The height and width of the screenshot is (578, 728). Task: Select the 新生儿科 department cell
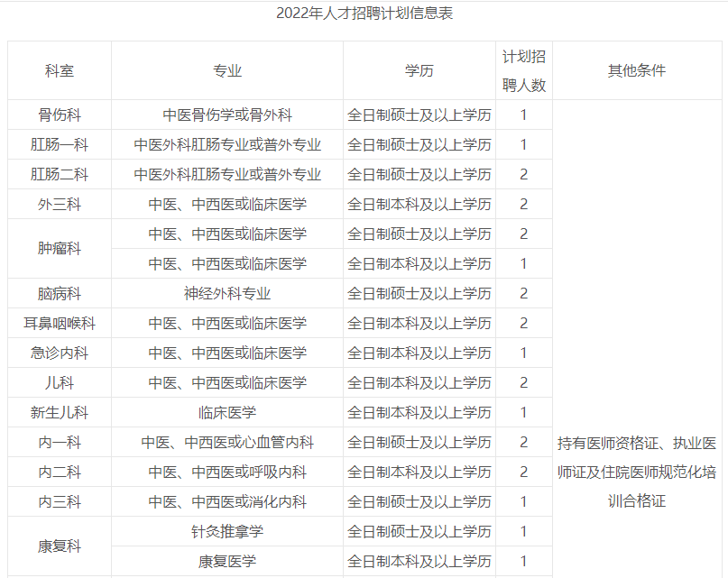pyautogui.click(x=60, y=412)
